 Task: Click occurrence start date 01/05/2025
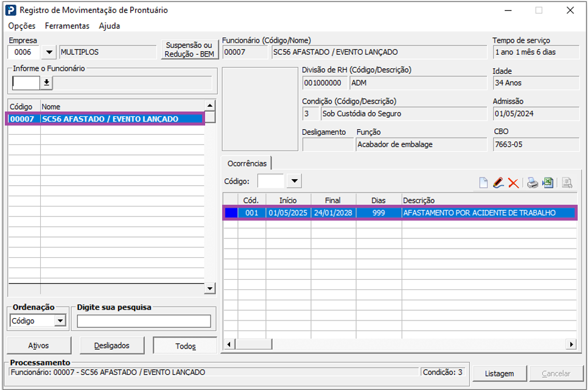[288, 213]
